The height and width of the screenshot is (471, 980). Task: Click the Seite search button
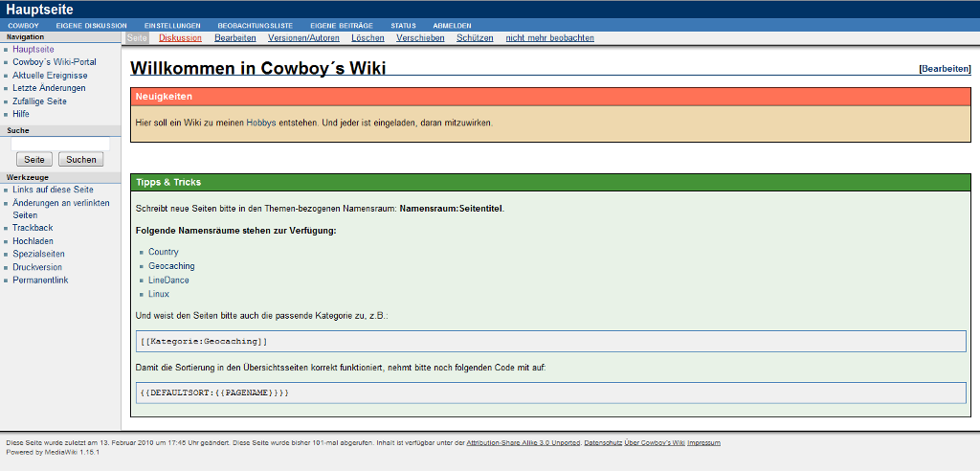(33, 160)
